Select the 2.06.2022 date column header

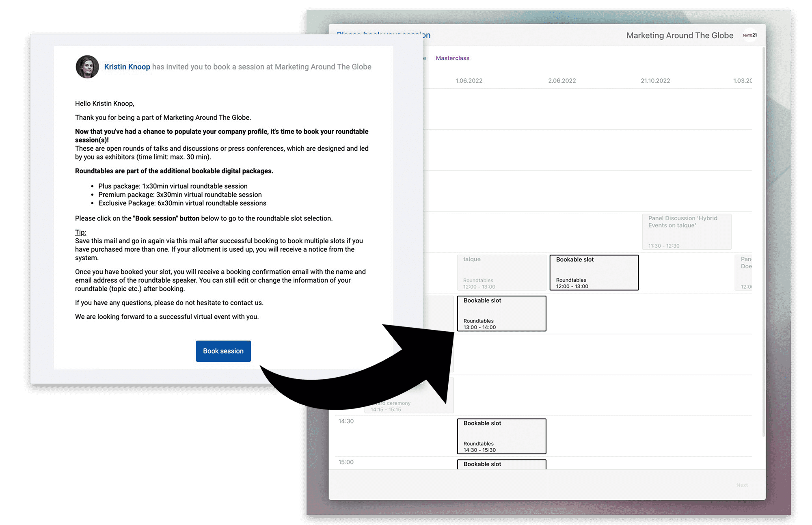tap(562, 81)
